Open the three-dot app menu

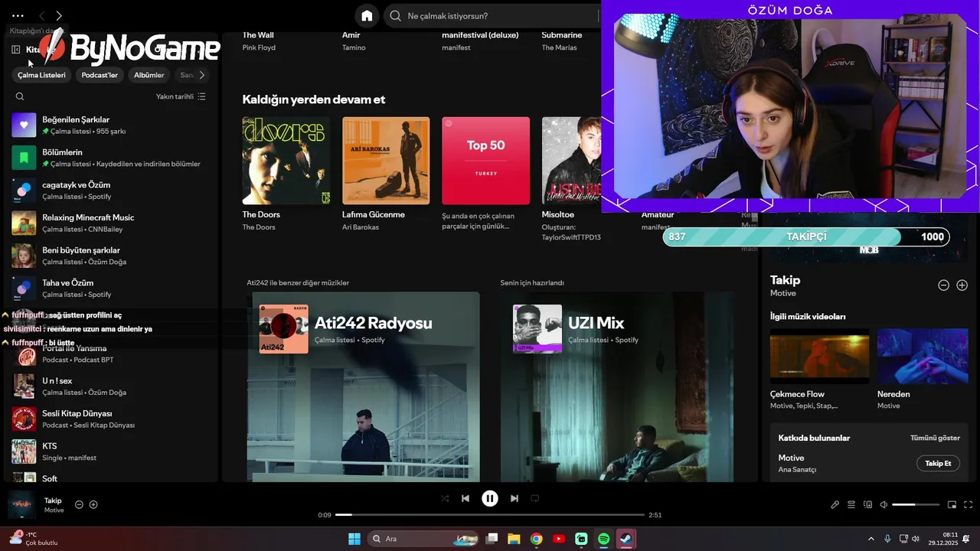coord(18,15)
